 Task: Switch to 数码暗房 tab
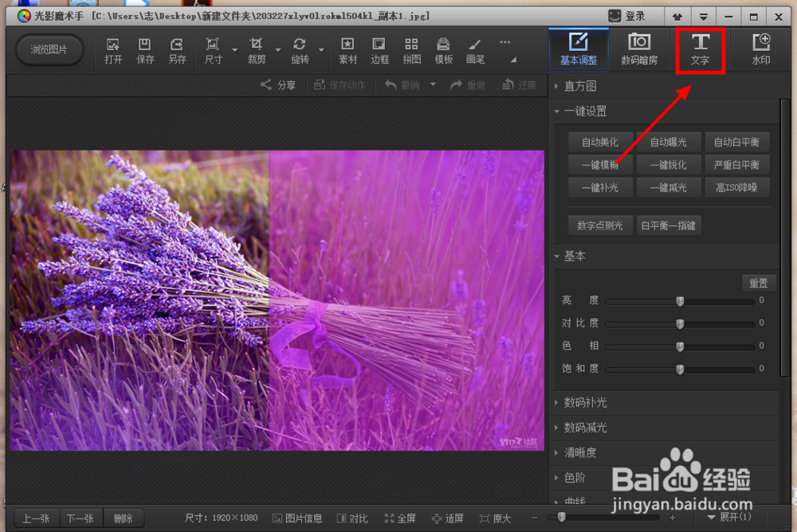coord(639,49)
